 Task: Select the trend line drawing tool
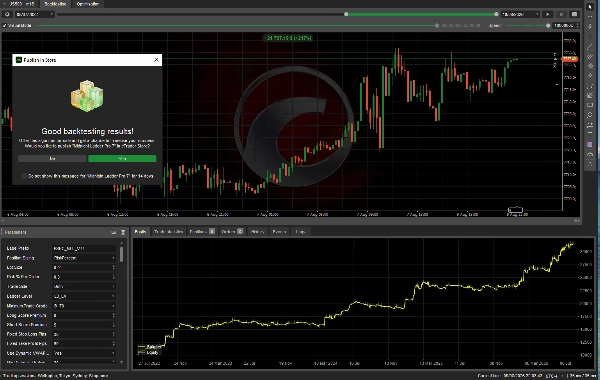click(x=590, y=47)
